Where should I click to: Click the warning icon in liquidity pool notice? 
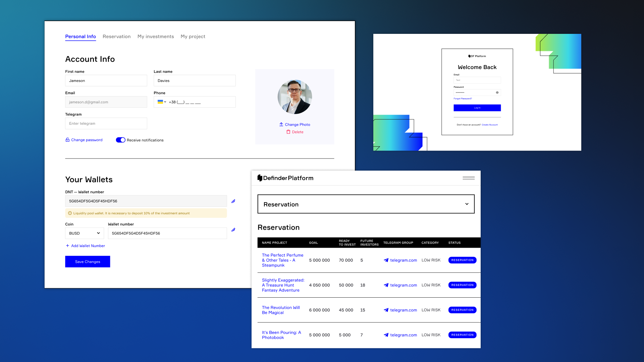pos(70,213)
